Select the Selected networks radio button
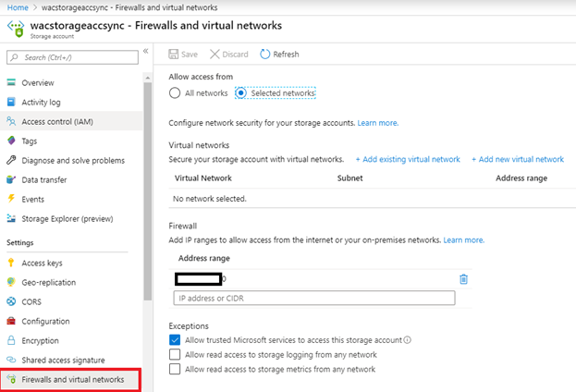Image resolution: width=576 pixels, height=392 pixels. (x=240, y=93)
